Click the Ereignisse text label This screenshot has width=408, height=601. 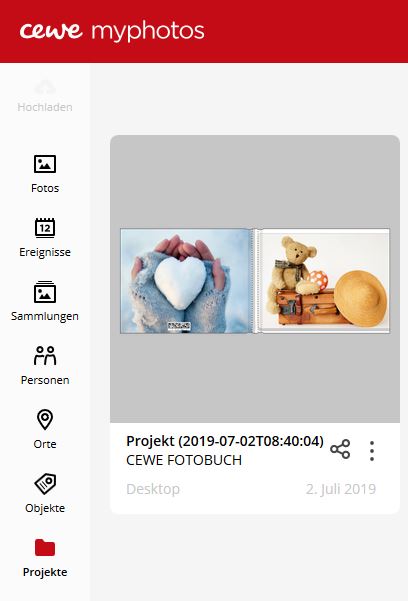[x=45, y=252]
